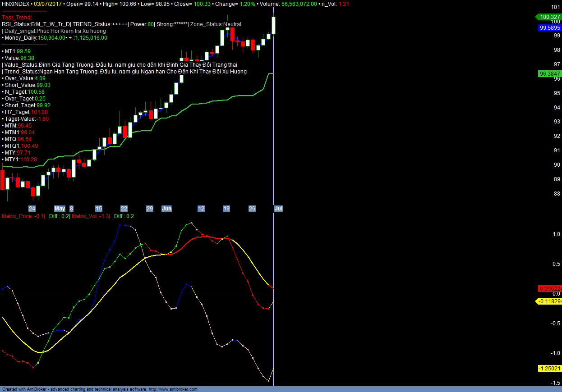Select the blue 99.5895 value label

tap(550, 28)
